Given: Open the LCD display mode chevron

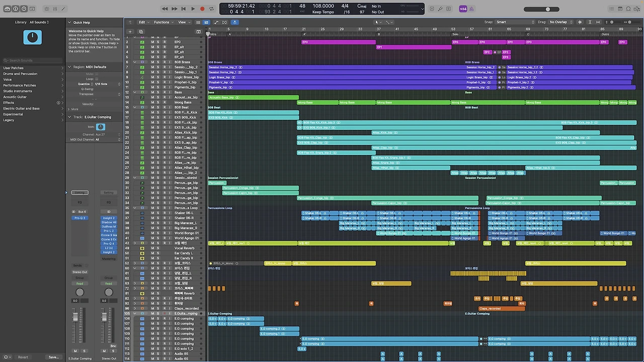Looking at the screenshot, I should (x=423, y=9).
